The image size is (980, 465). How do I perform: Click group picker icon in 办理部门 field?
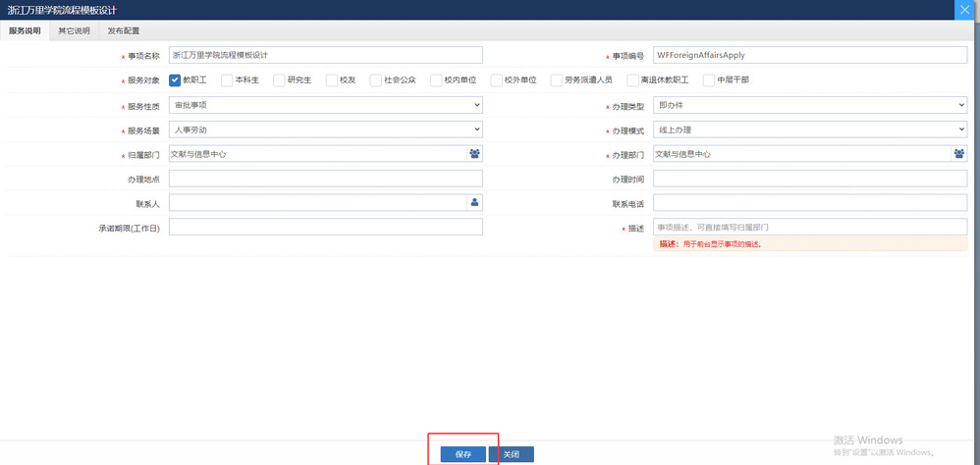pos(958,154)
